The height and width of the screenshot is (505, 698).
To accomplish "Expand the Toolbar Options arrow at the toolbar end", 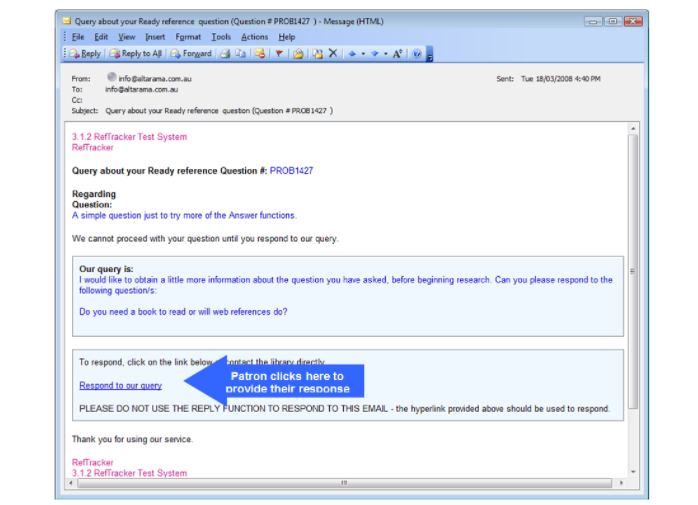I will pyautogui.click(x=430, y=54).
